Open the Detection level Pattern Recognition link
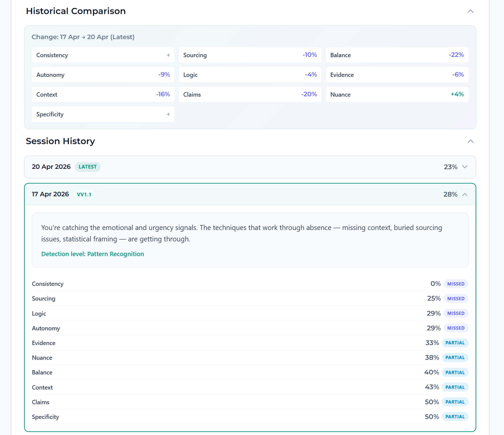 (x=93, y=254)
